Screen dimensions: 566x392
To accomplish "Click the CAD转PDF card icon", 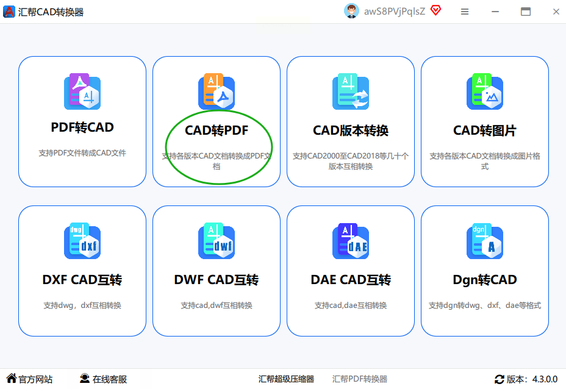I will click(217, 91).
